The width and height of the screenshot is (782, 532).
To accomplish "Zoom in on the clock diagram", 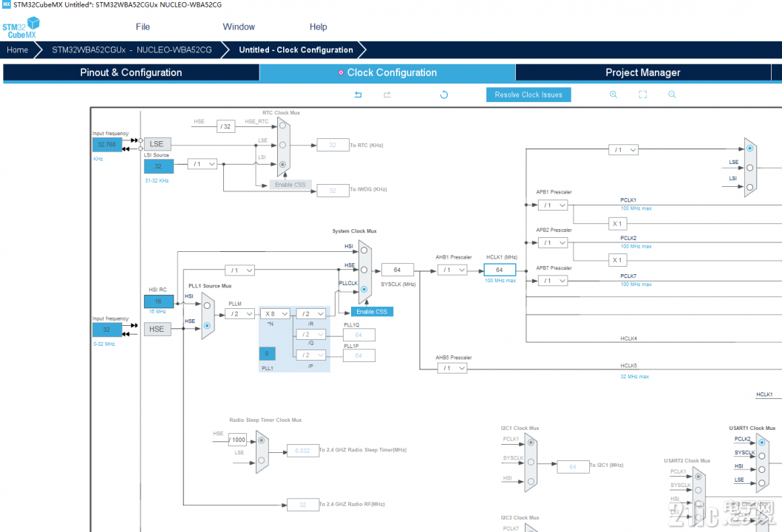I will (x=613, y=95).
